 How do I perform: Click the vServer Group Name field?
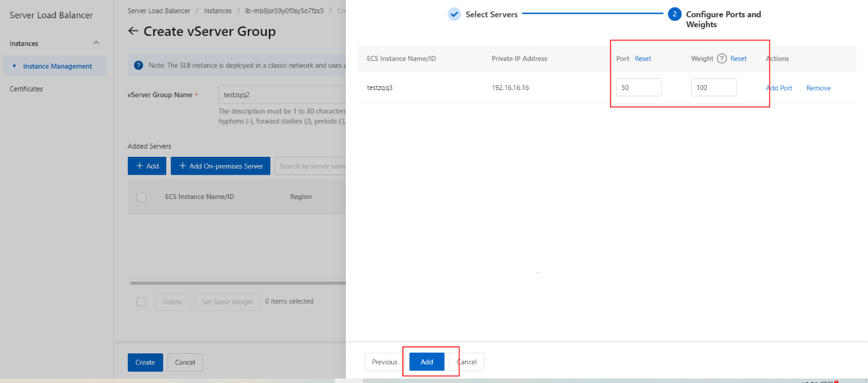(282, 95)
